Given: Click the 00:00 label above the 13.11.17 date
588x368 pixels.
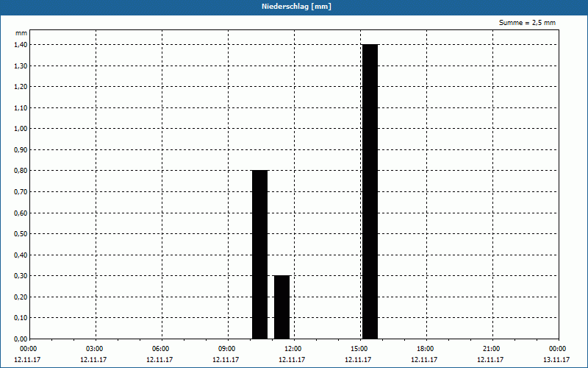Looking at the screenshot, I should tap(559, 349).
